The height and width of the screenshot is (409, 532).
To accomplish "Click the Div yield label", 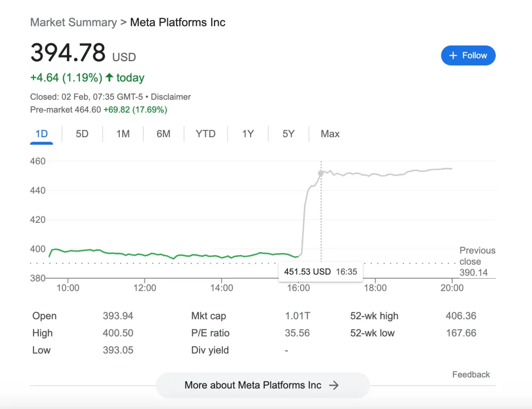I will (x=210, y=350).
